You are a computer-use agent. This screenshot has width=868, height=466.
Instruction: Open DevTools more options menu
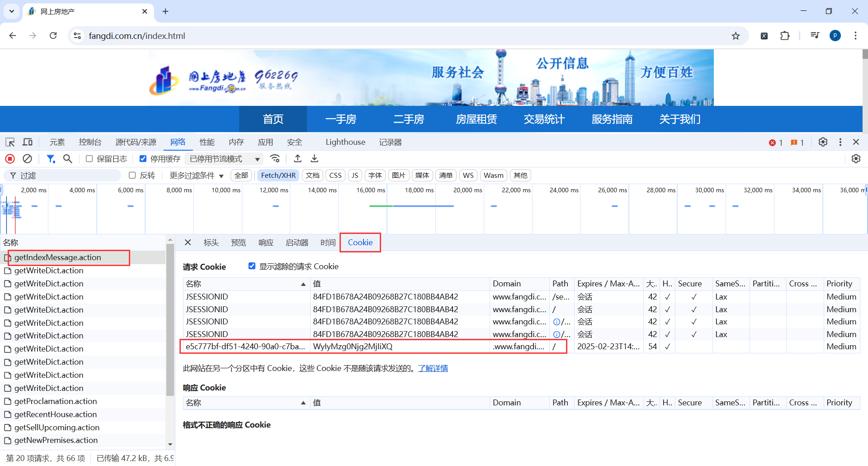coord(840,142)
